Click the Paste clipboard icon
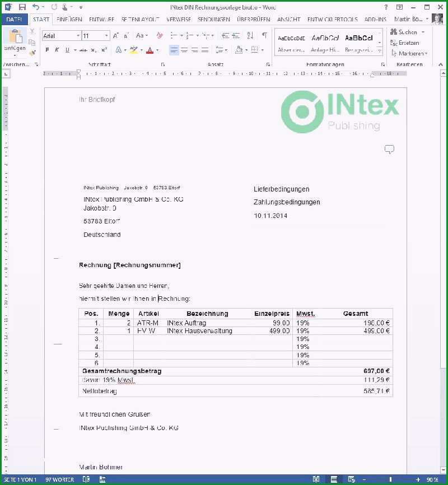 pyautogui.click(x=15, y=36)
